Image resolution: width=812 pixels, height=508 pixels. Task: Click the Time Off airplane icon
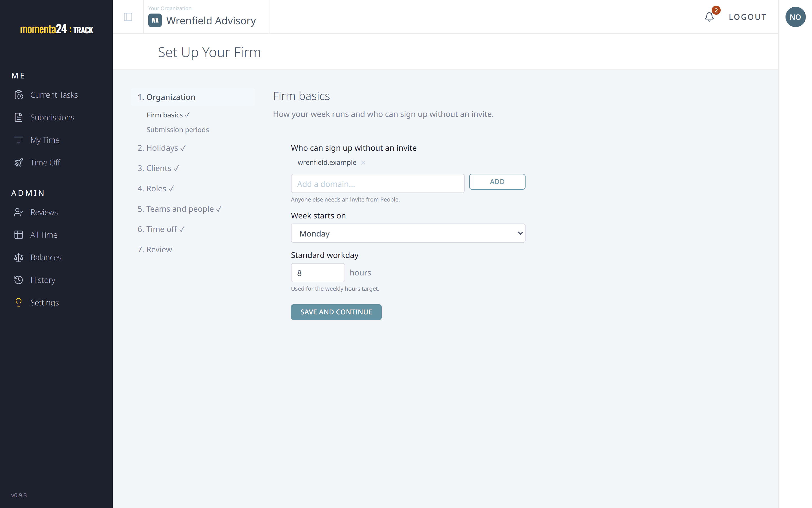click(x=19, y=163)
